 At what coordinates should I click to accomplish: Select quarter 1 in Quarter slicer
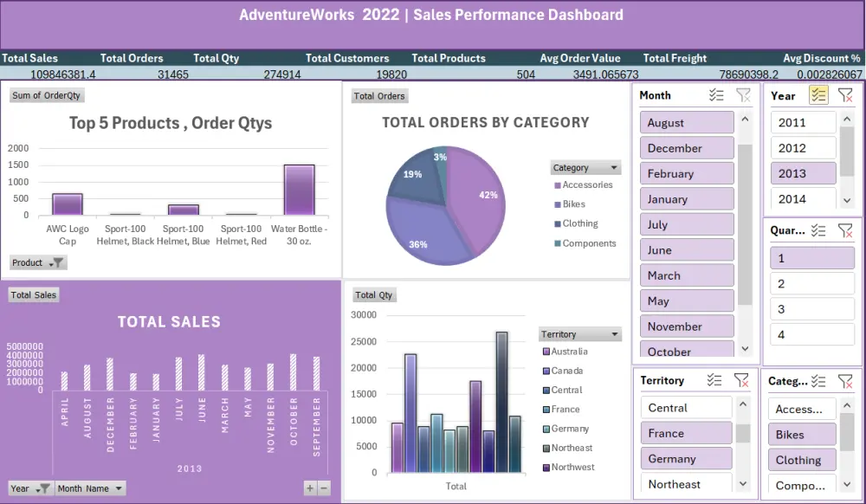coord(812,258)
